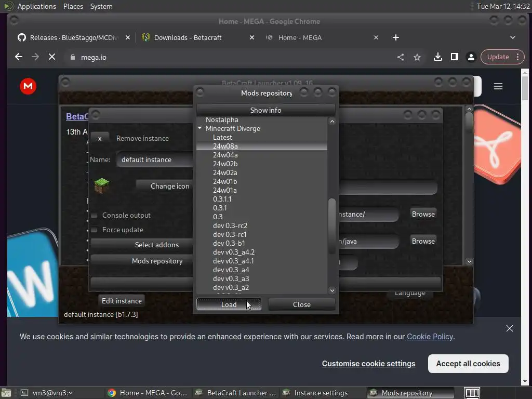Open the tab search dropdown chevron
The image size is (532, 399).
point(513,37)
